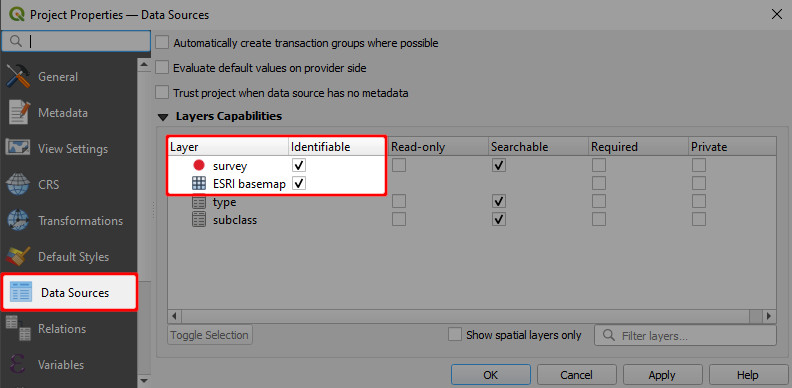792x388 pixels.
Task: Sort by Required column header
Action: point(638,147)
